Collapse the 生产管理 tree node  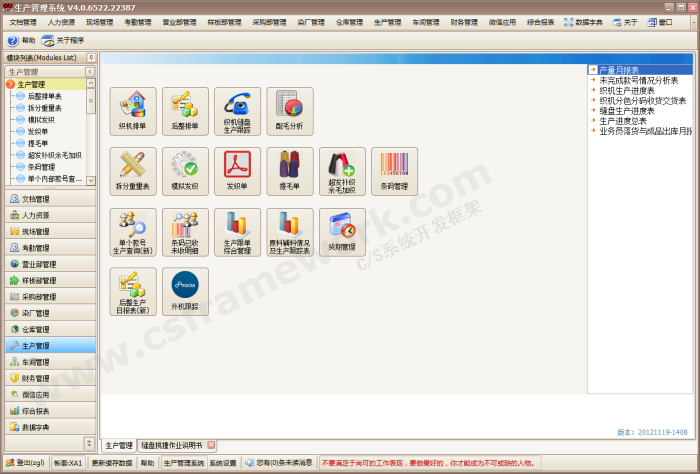pos(11,84)
